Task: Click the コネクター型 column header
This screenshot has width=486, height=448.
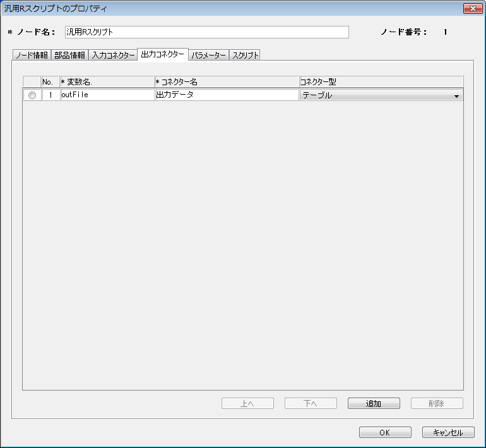Action: [381, 82]
